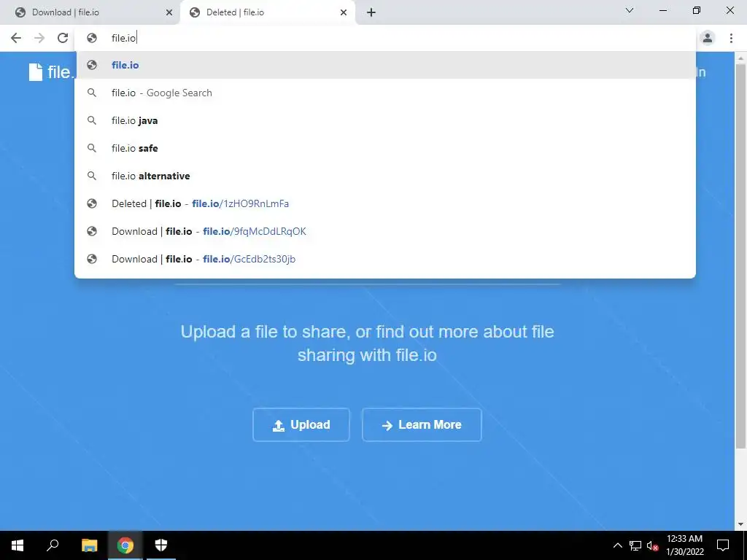
Task: Show hidden system tray icons
Action: [617, 545]
